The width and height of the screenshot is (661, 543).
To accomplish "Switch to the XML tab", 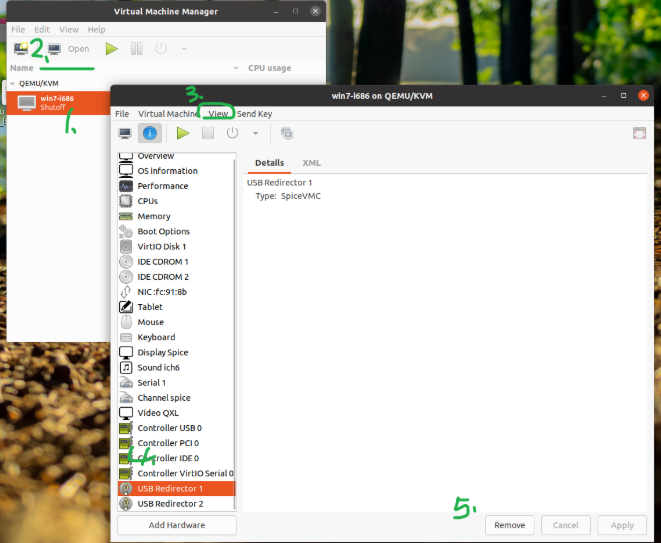I will coord(312,163).
